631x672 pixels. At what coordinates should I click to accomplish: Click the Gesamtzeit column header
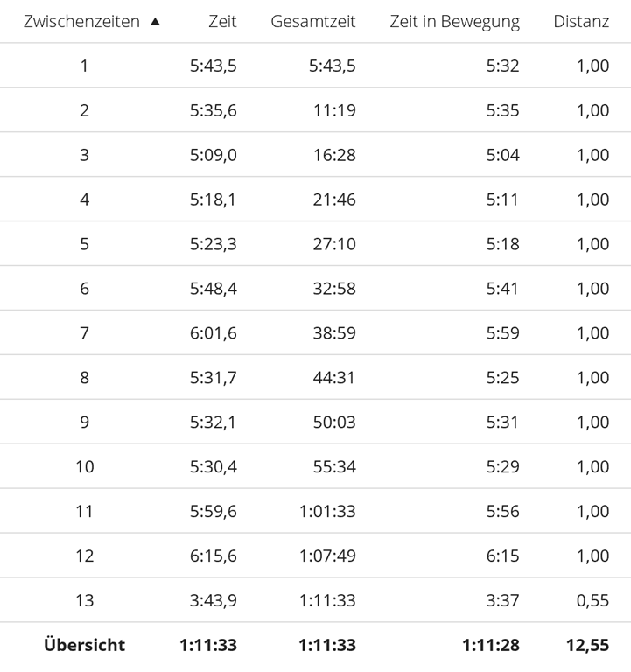point(313,21)
